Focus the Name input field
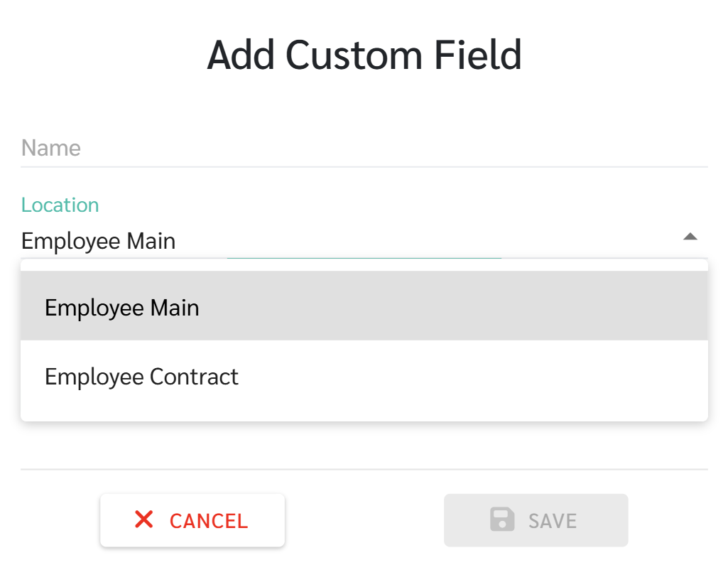 (x=364, y=149)
